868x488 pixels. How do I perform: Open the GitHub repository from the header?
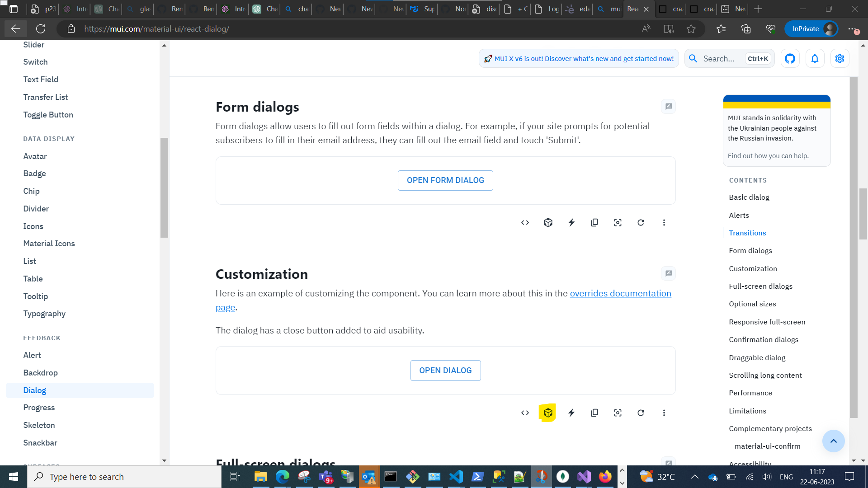(x=790, y=58)
